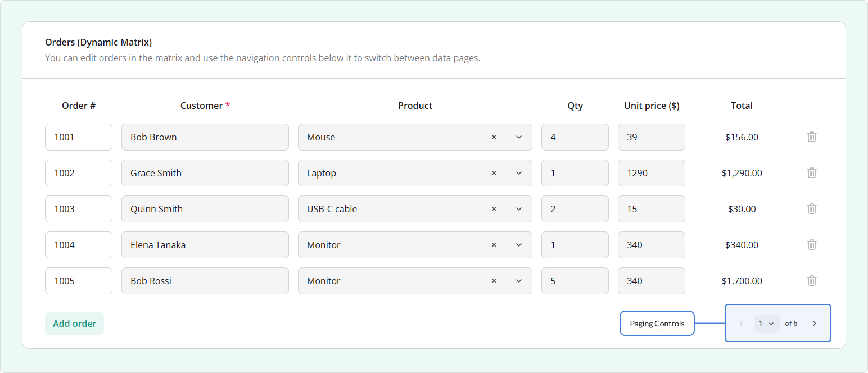Remove the Bob Rossi row trash icon
Screen dimensions: 868x373
coord(812,280)
